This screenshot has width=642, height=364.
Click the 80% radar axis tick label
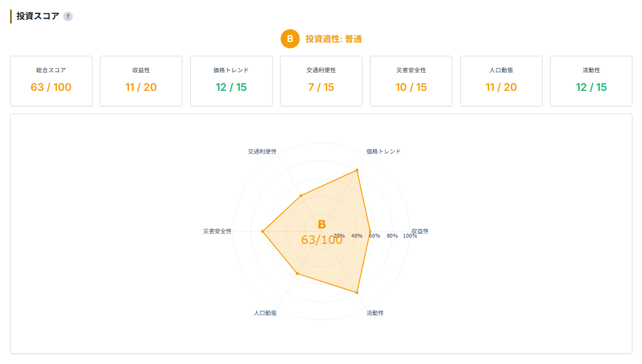point(392,235)
